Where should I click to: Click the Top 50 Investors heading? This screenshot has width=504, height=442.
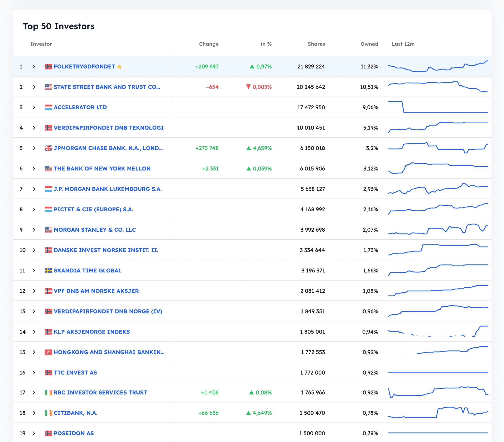click(59, 26)
